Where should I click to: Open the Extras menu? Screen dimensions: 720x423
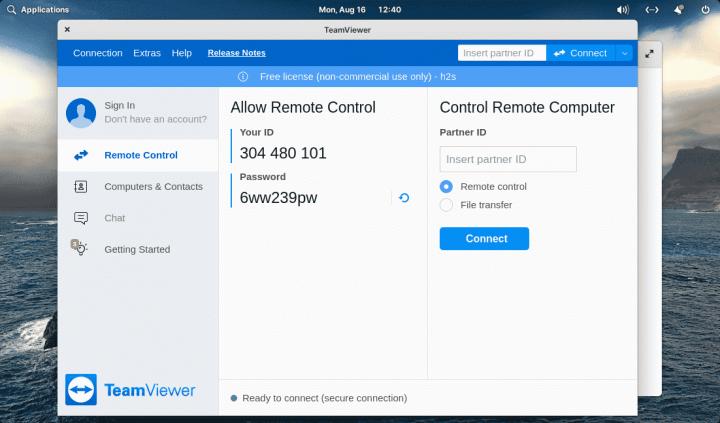click(x=147, y=53)
